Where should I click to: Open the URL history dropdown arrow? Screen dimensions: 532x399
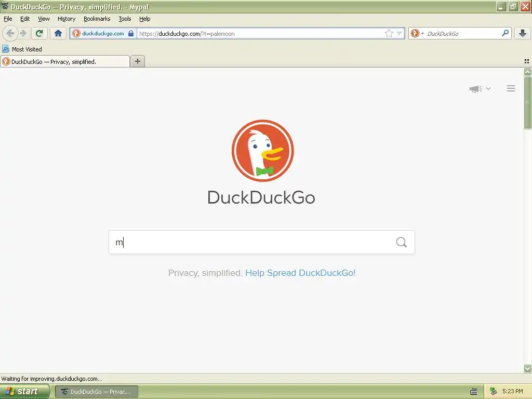(x=400, y=33)
